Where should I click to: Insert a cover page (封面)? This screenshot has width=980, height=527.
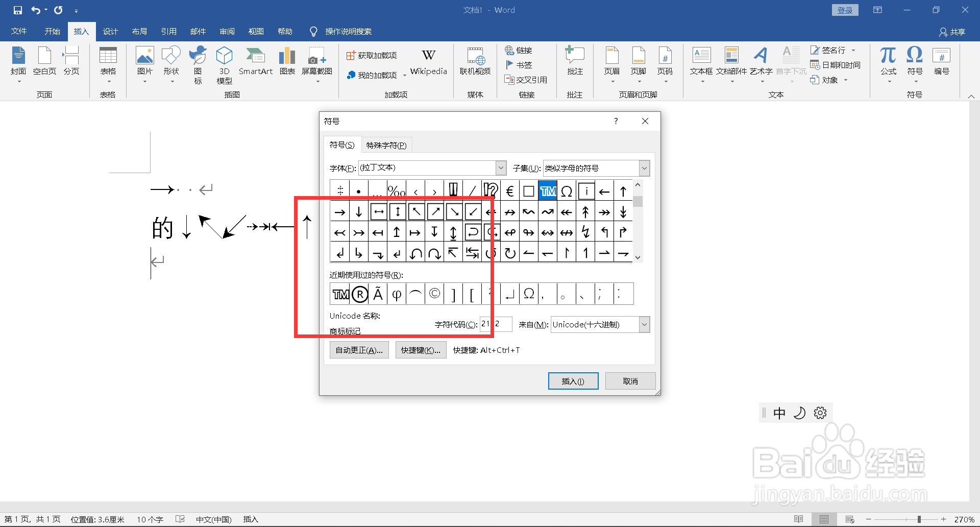[x=19, y=65]
